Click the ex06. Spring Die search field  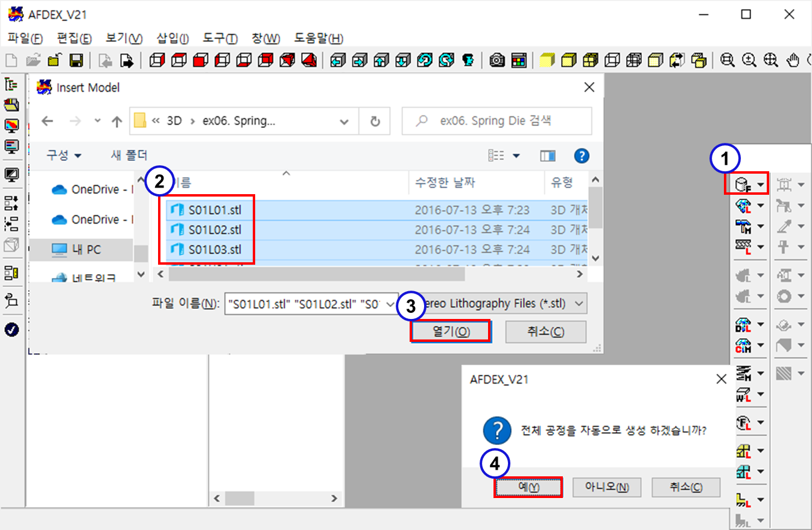(x=504, y=121)
